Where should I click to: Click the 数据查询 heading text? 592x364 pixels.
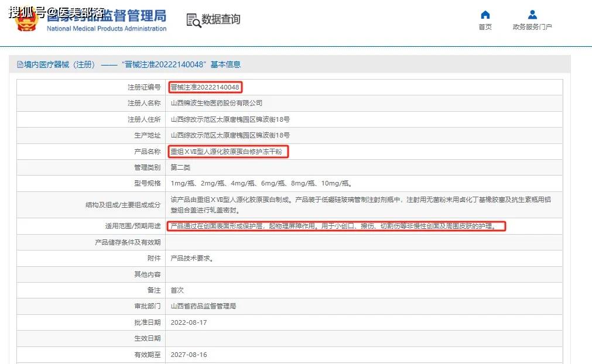(x=221, y=19)
